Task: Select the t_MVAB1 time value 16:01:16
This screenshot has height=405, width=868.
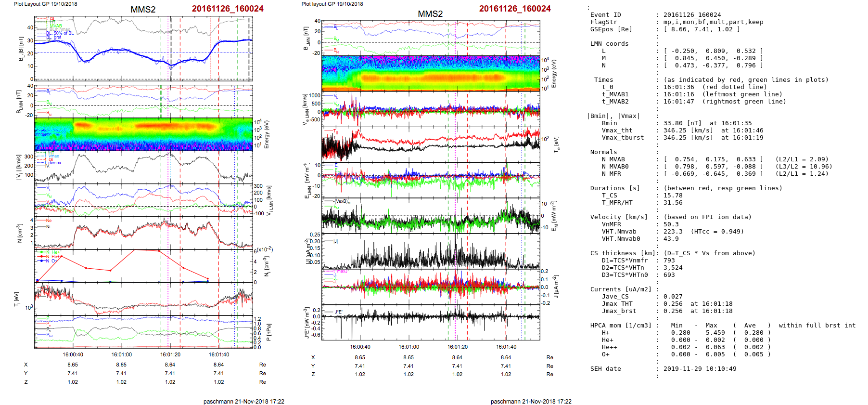Action: point(679,94)
